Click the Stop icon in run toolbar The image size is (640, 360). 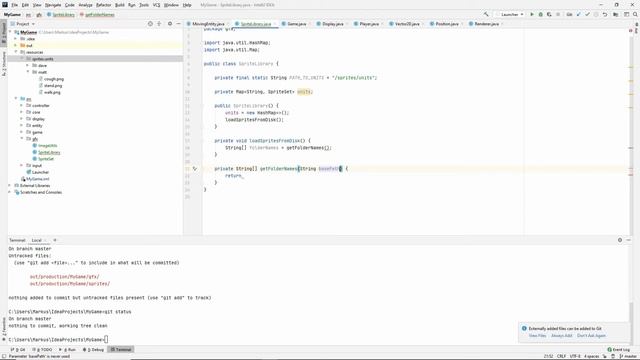tap(558, 14)
